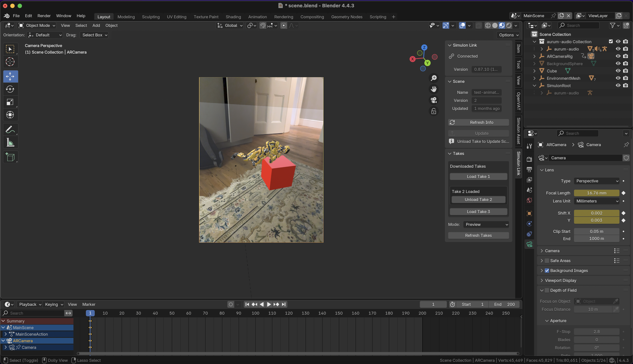Click the pan view hand icon
Screen dimensions: 633x364
coord(434,89)
